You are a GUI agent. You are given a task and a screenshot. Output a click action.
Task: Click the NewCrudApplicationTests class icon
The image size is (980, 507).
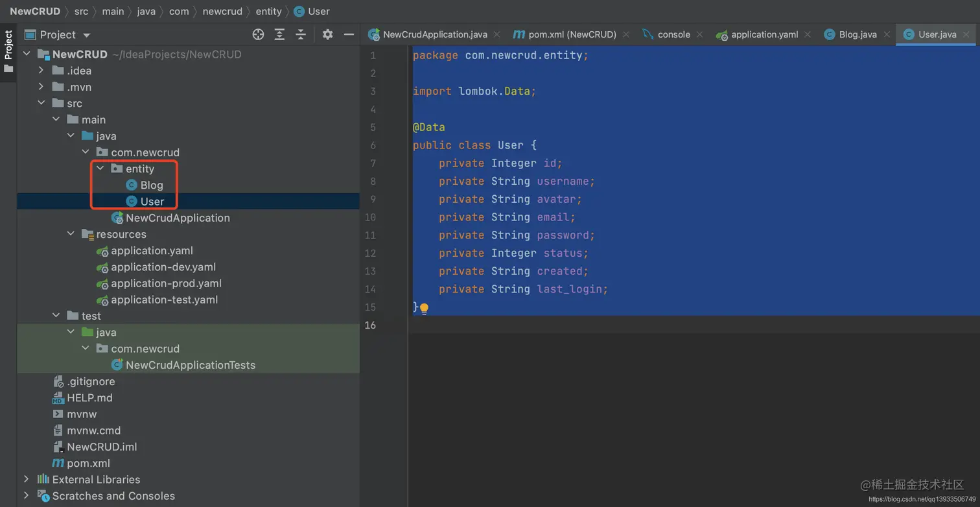click(117, 365)
